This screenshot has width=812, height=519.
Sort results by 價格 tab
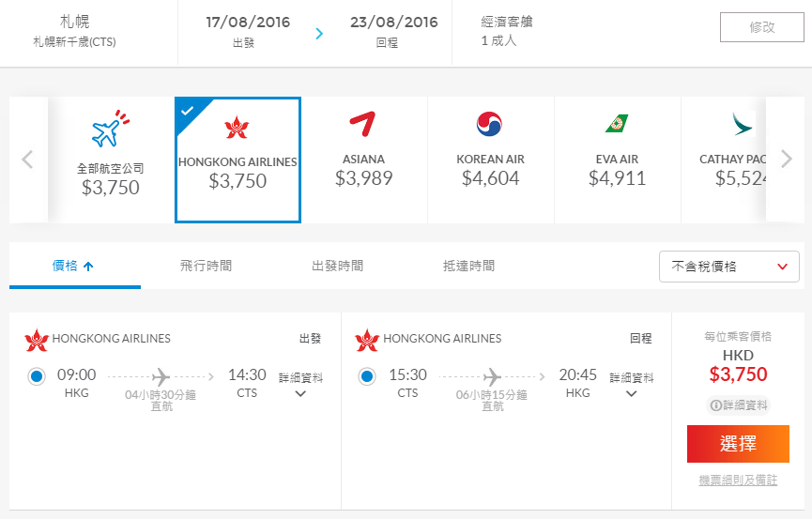coord(75,266)
